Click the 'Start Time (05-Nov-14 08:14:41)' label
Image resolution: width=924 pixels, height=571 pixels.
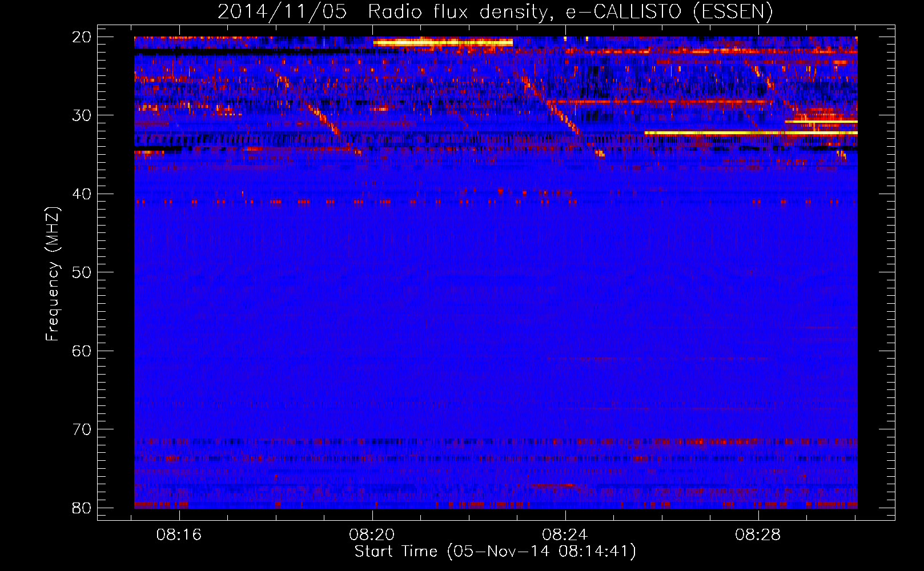pos(495,552)
